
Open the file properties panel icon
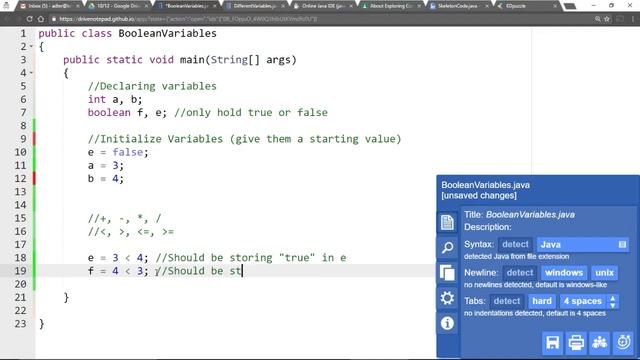pyautogui.click(x=447, y=222)
